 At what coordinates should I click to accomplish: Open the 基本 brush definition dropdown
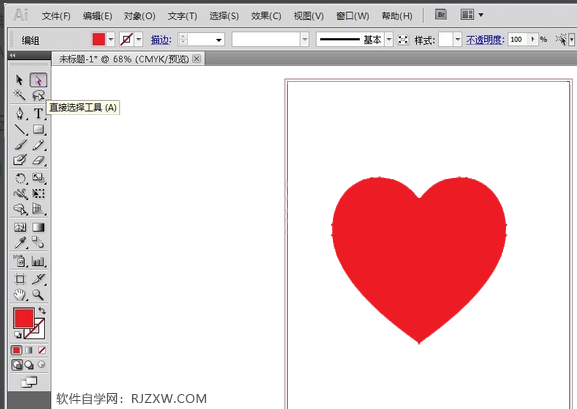pyautogui.click(x=389, y=39)
